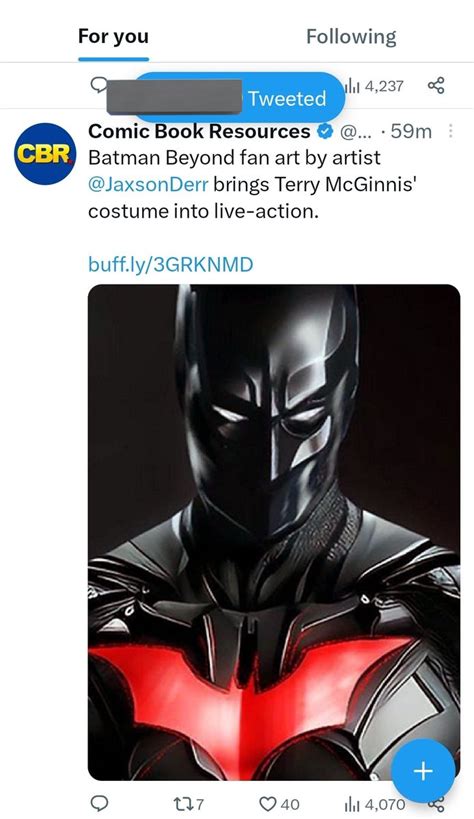Compose a new tweet with the plus button
The width and height of the screenshot is (474, 819).
tap(423, 770)
